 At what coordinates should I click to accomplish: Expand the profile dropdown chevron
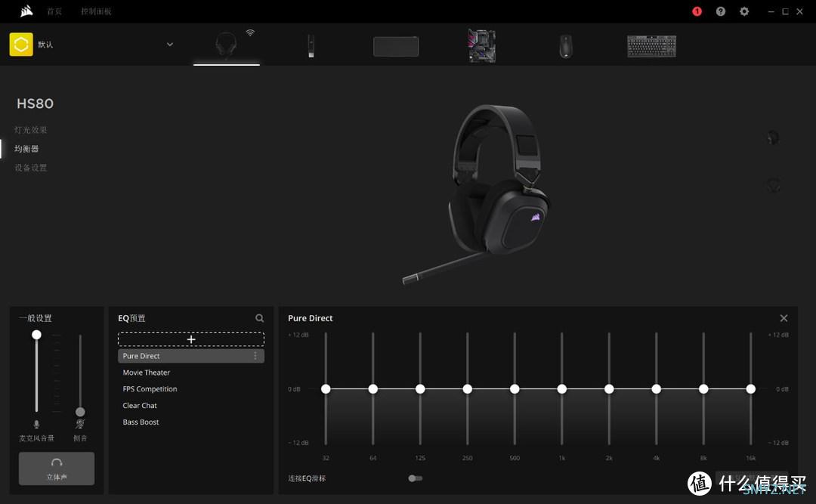tap(170, 45)
